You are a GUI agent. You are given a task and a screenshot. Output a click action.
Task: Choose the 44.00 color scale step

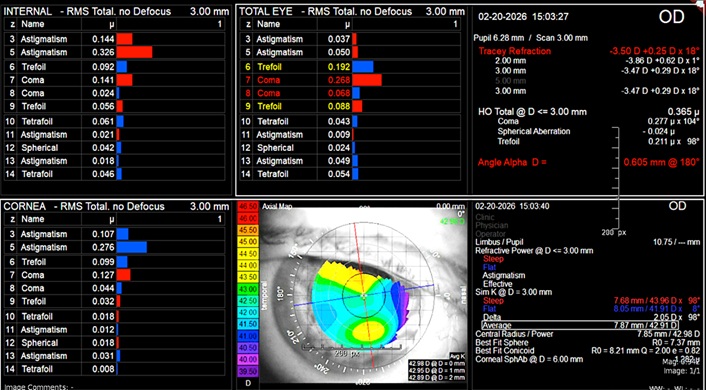coord(247,265)
